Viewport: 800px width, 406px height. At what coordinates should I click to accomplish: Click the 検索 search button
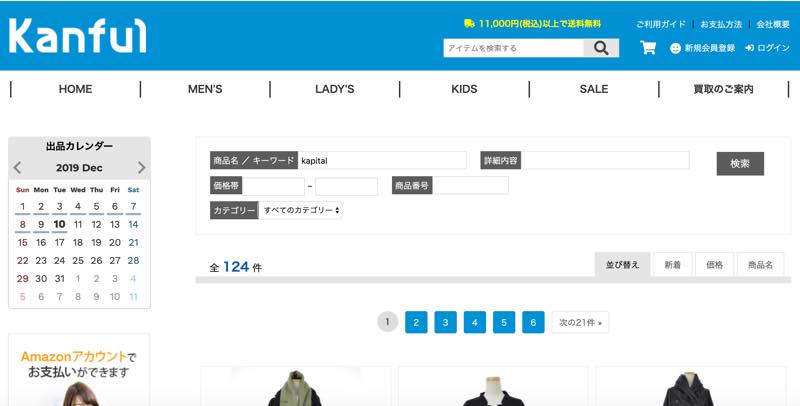740,164
